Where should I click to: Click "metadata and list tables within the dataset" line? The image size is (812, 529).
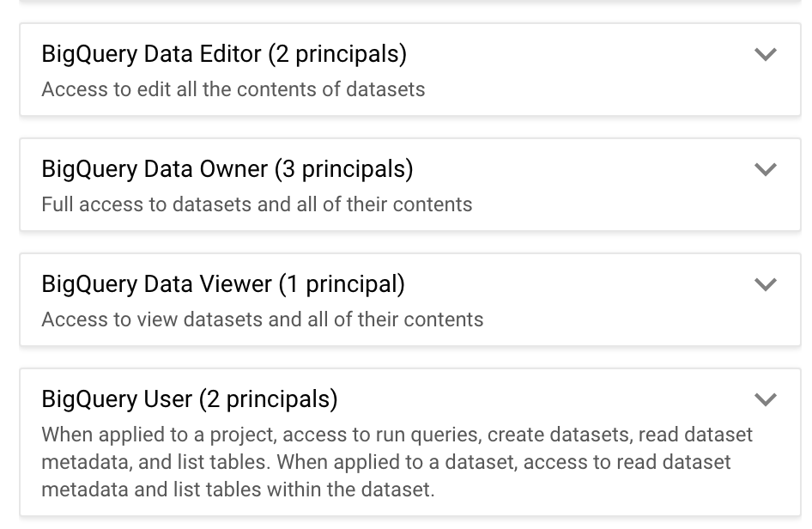[238, 491]
